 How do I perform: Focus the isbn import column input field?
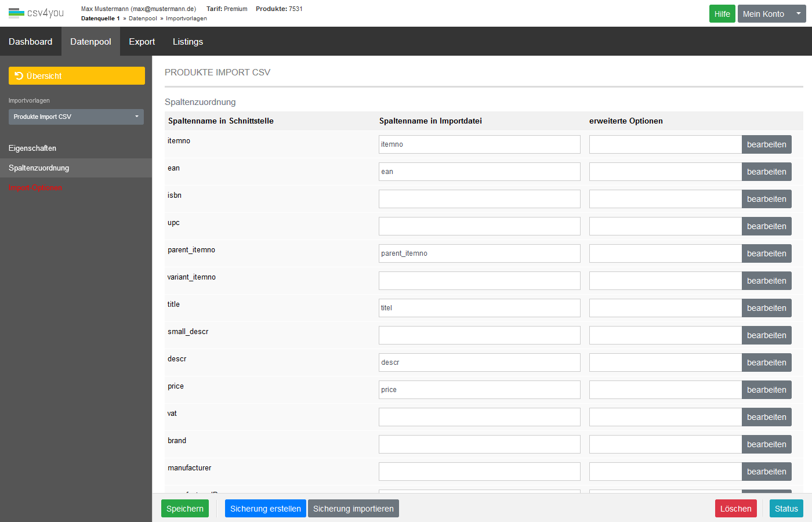[x=479, y=199]
